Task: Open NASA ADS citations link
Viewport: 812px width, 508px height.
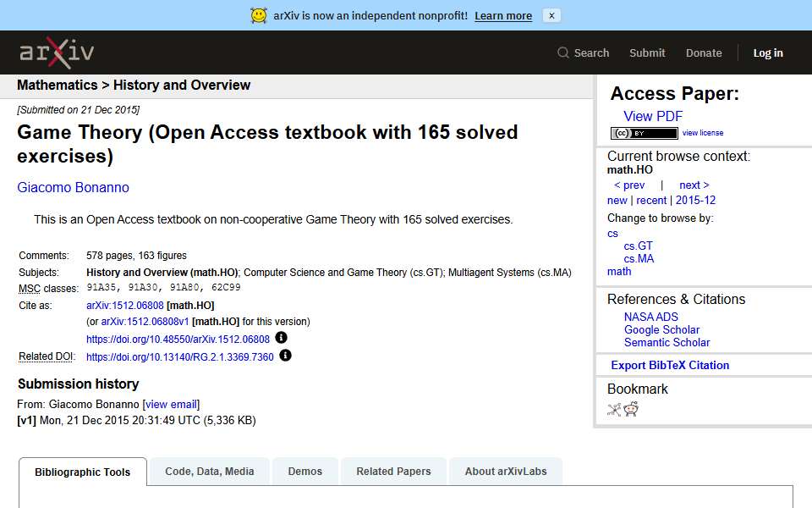Action: (651, 317)
